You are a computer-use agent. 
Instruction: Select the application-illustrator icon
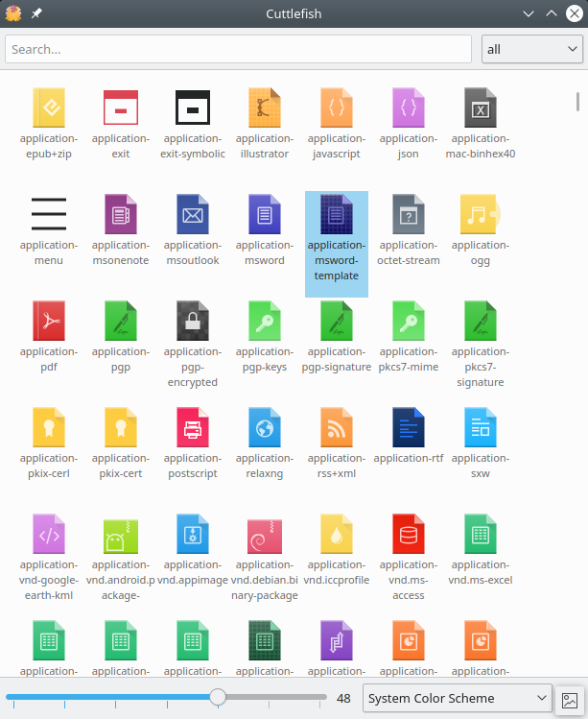pyautogui.click(x=264, y=108)
